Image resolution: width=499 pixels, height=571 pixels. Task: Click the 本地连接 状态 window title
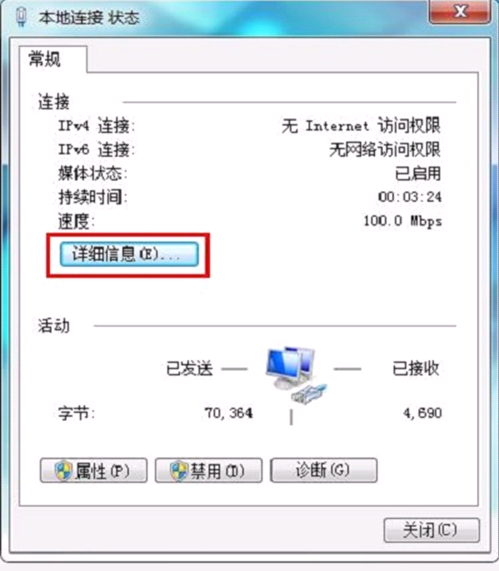coord(89,17)
